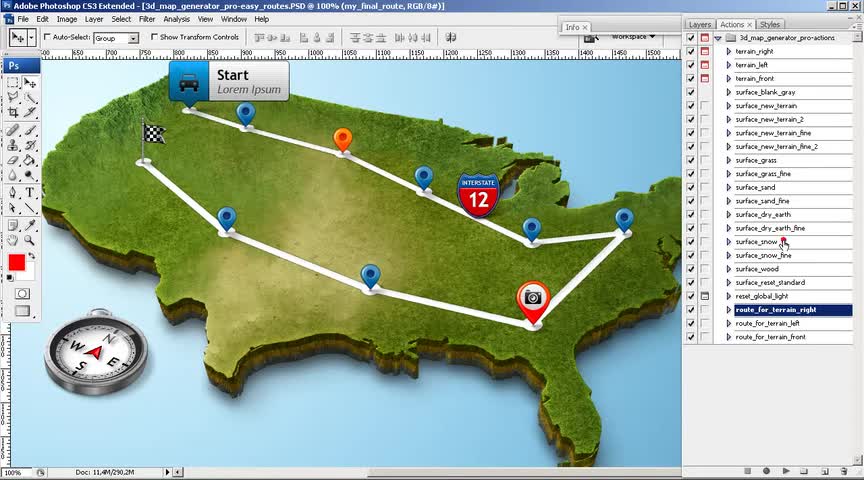Select the Crop tool
This screenshot has height=480, width=864.
(x=13, y=112)
